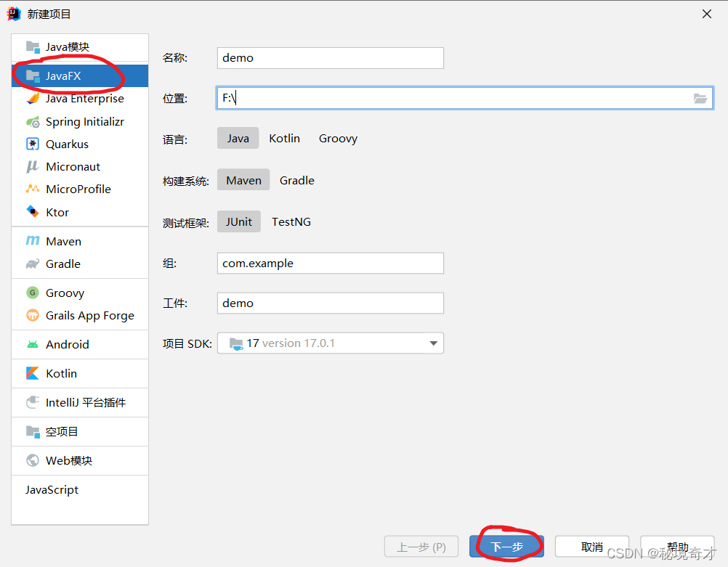Screen dimensions: 728x567
Task: Select Quarkus in the project list
Action: click(x=80, y=144)
